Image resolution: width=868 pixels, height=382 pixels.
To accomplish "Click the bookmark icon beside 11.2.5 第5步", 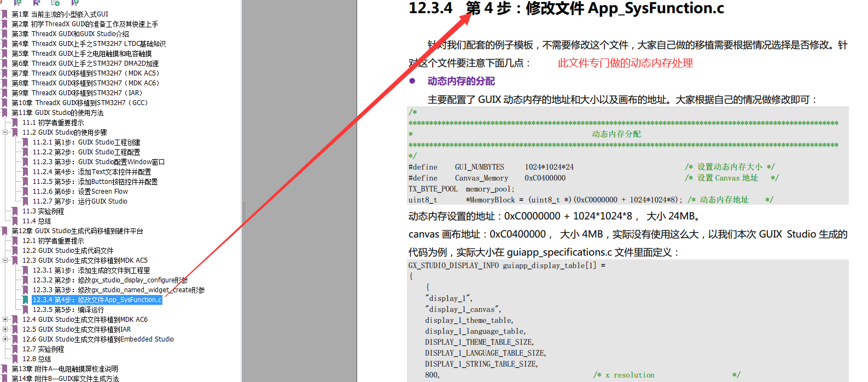I will (x=25, y=182).
